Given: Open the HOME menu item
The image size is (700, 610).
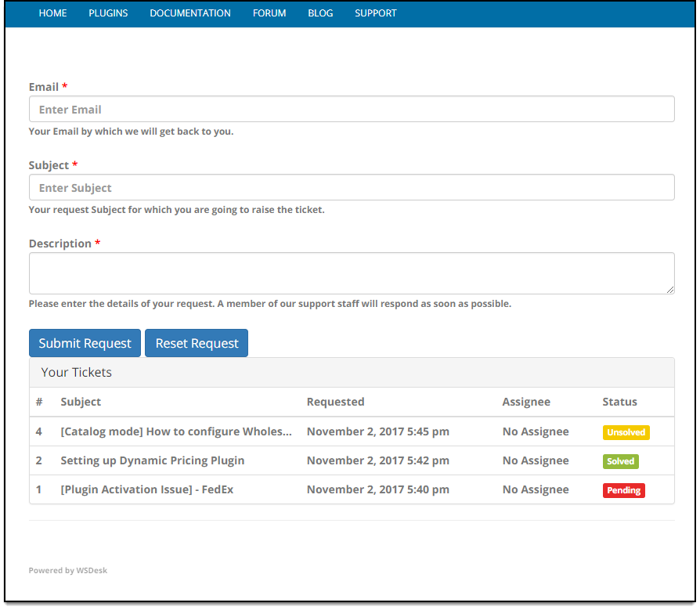Looking at the screenshot, I should (52, 13).
